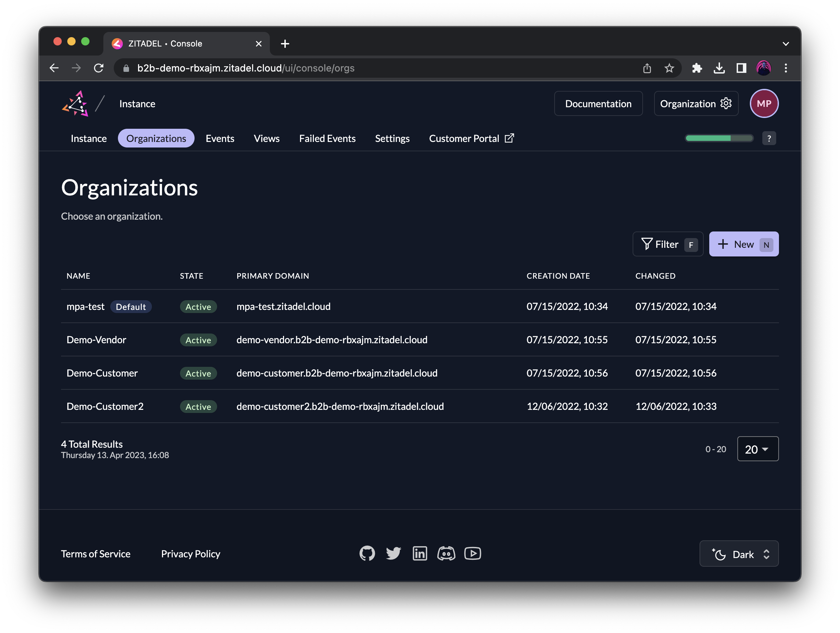Click the Failed Events tab
The height and width of the screenshot is (633, 840).
click(x=328, y=138)
